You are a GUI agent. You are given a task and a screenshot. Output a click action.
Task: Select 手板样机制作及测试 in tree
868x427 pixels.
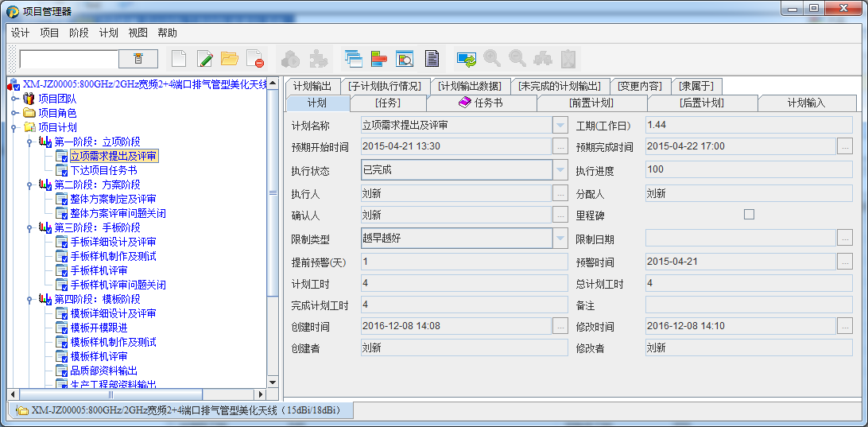(113, 256)
